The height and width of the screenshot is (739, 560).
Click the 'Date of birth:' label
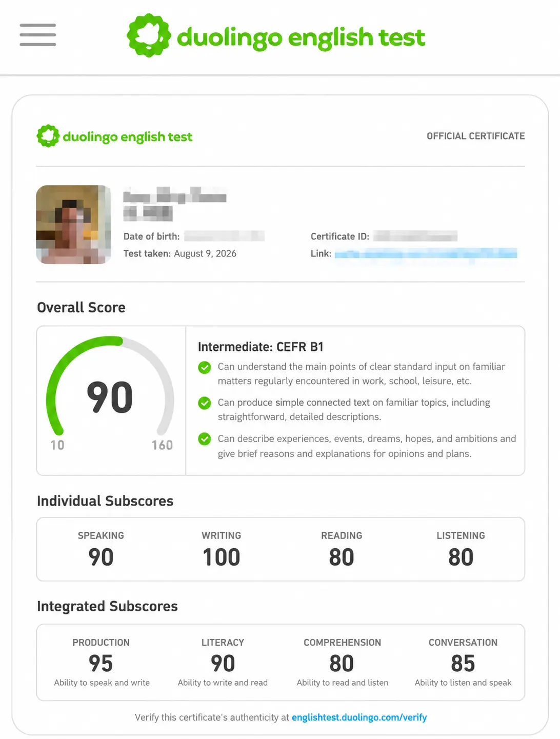click(x=152, y=236)
